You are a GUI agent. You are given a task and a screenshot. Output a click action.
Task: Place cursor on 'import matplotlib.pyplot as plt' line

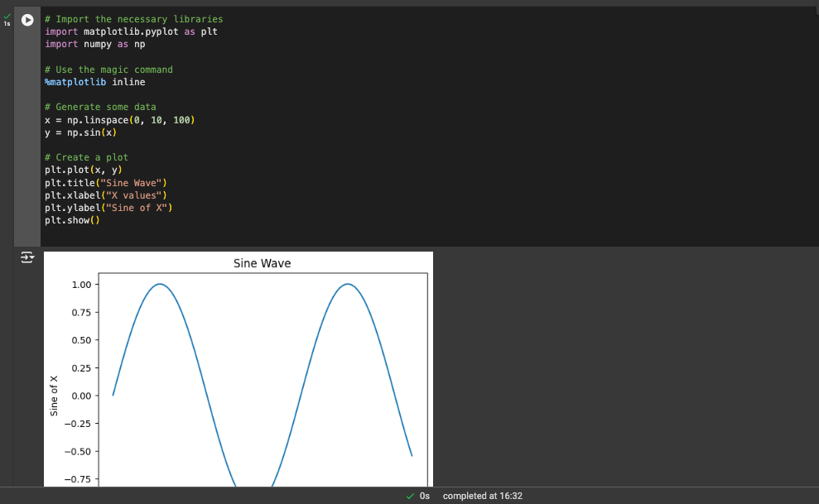pos(131,31)
